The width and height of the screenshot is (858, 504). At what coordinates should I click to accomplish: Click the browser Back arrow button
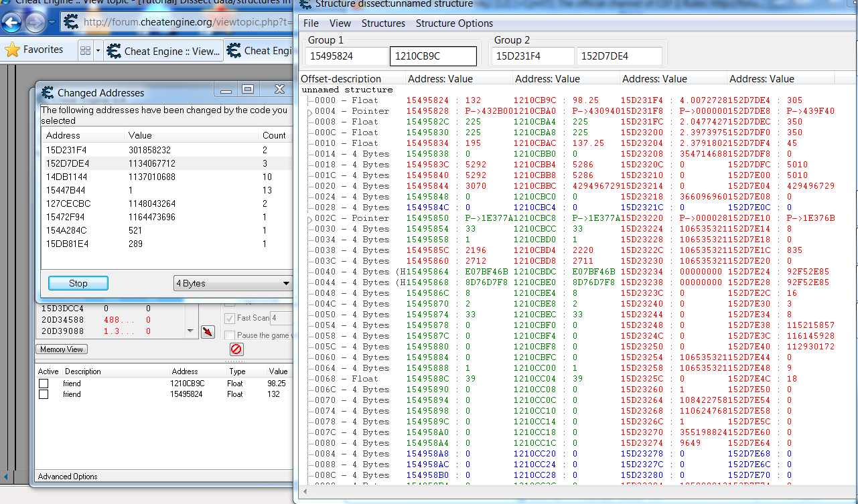[x=12, y=23]
